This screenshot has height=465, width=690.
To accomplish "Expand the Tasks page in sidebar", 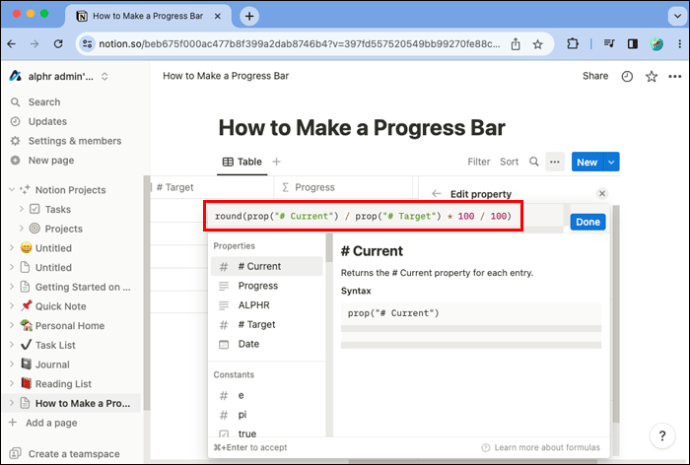I will [x=21, y=209].
